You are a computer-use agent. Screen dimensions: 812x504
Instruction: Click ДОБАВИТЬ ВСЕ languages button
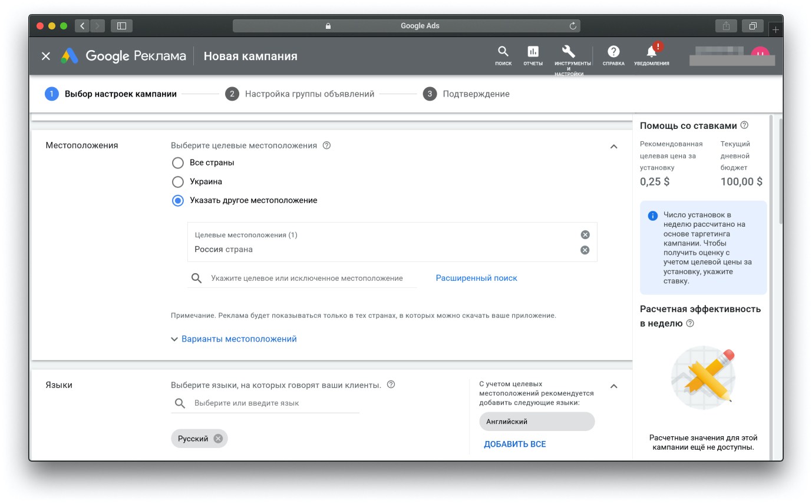[x=515, y=444]
